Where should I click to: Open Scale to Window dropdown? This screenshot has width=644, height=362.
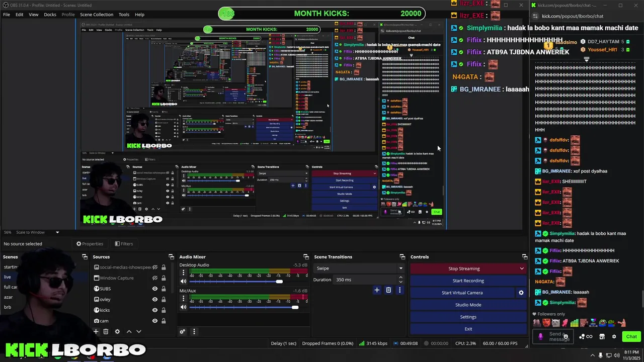click(38, 232)
